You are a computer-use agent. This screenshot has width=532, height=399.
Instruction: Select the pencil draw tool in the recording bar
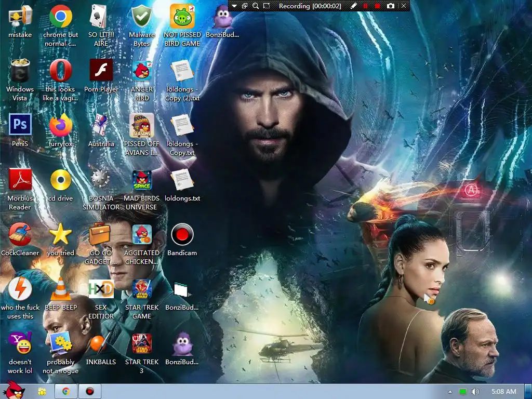click(x=353, y=6)
